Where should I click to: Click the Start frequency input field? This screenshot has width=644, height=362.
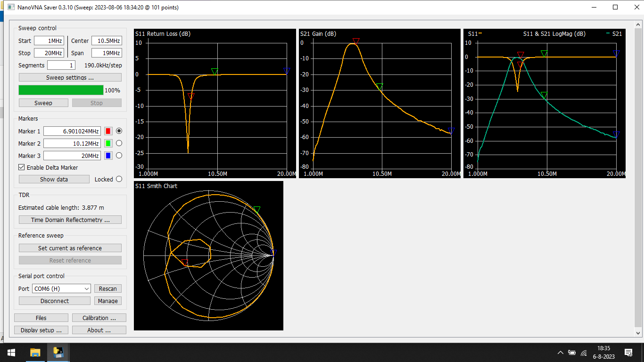tap(49, 41)
